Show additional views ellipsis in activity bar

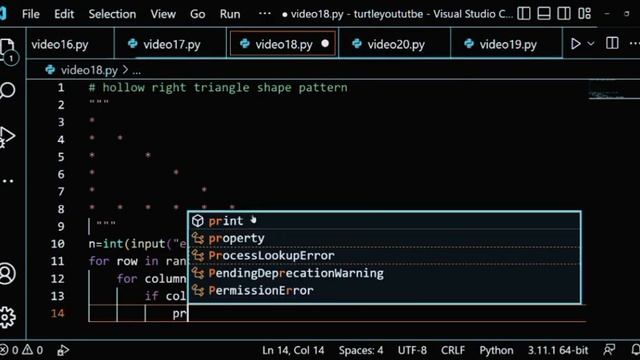click(7, 181)
